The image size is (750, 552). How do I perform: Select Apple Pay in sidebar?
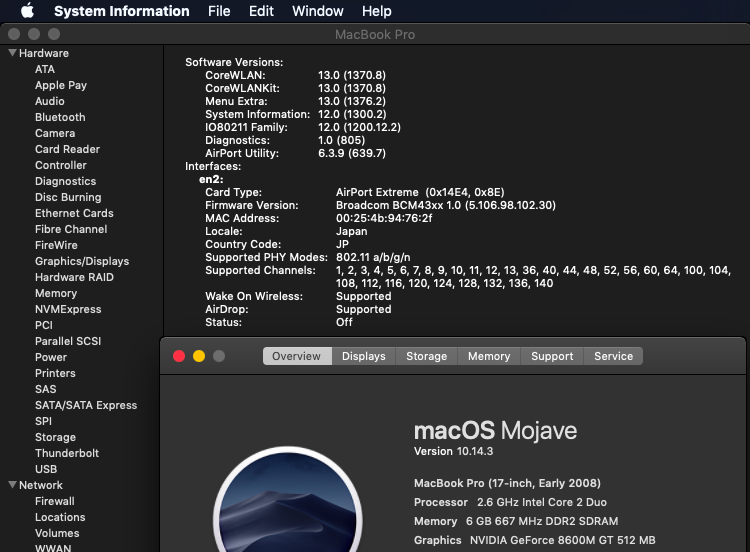tap(61, 85)
